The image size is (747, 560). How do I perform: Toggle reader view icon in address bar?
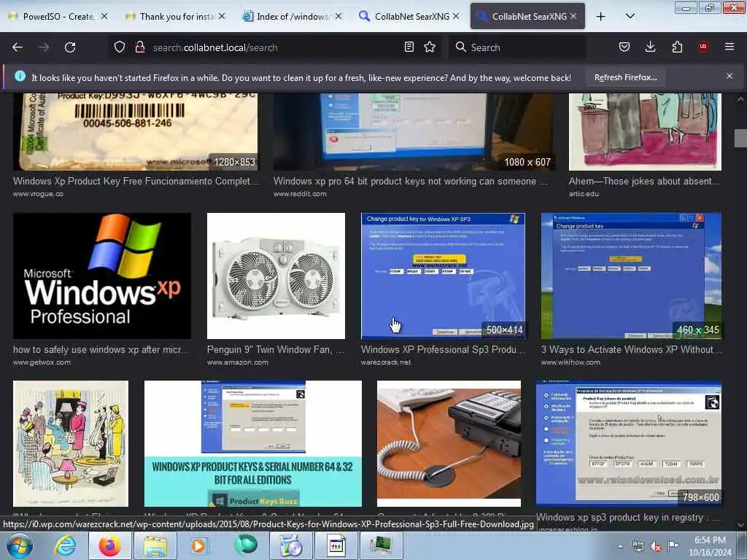click(x=409, y=47)
